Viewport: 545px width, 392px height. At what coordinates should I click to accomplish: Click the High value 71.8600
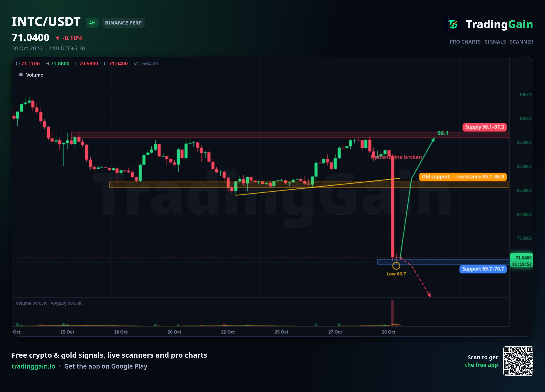click(x=60, y=64)
